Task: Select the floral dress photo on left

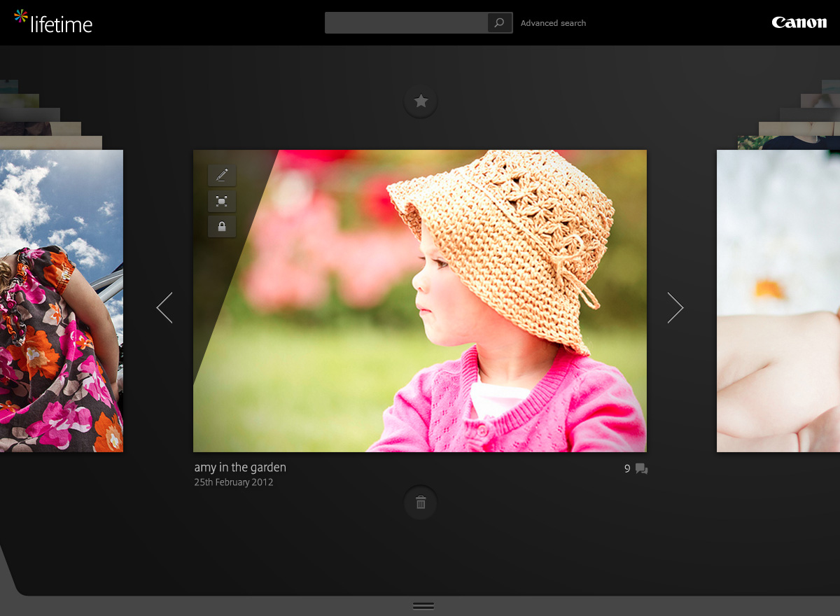Action: click(62, 301)
